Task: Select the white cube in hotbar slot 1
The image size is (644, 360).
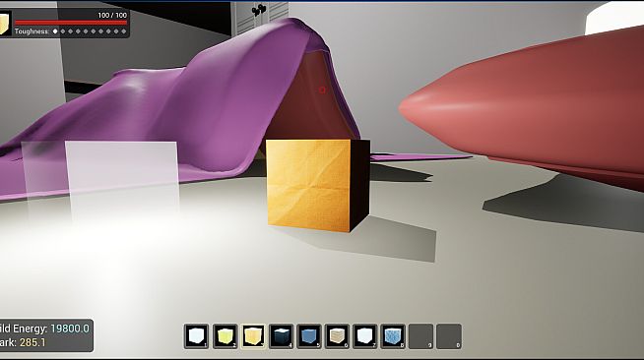Action: pos(197,336)
